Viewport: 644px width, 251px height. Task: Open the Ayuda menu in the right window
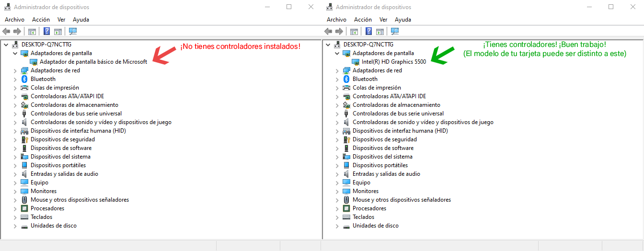(x=403, y=20)
